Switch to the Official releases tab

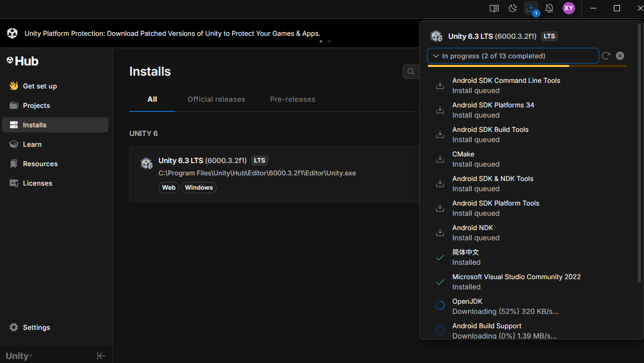216,99
